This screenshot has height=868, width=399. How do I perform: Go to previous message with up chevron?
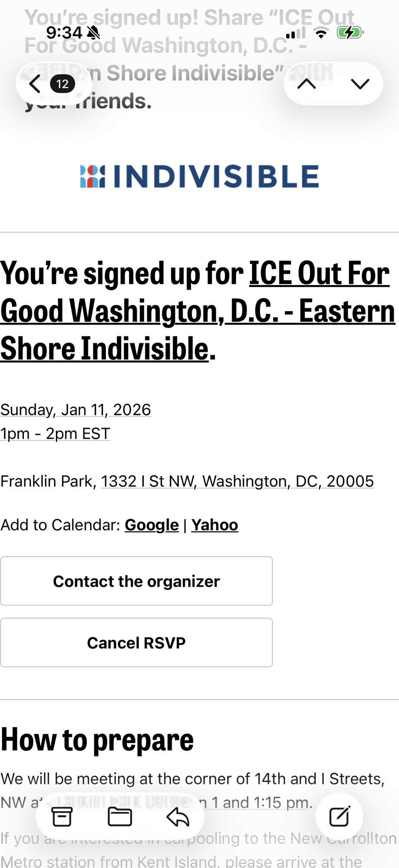307,84
